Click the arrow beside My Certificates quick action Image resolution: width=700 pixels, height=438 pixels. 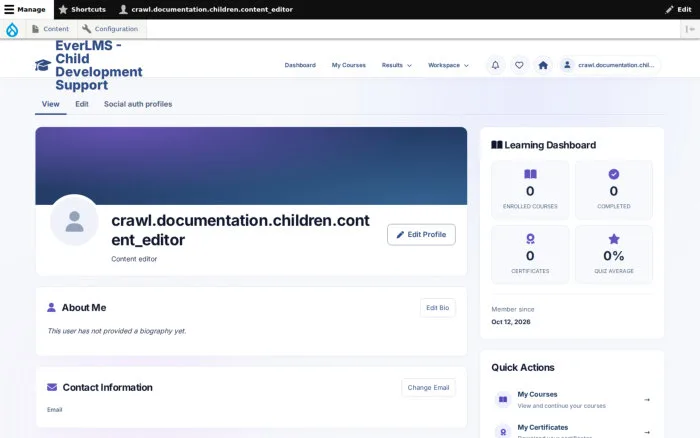pyautogui.click(x=647, y=432)
